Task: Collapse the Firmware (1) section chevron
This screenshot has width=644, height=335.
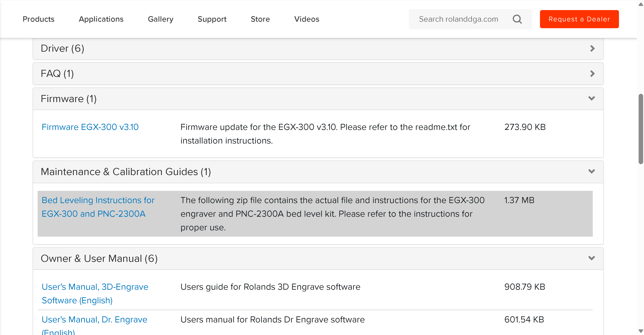Action: [x=592, y=98]
